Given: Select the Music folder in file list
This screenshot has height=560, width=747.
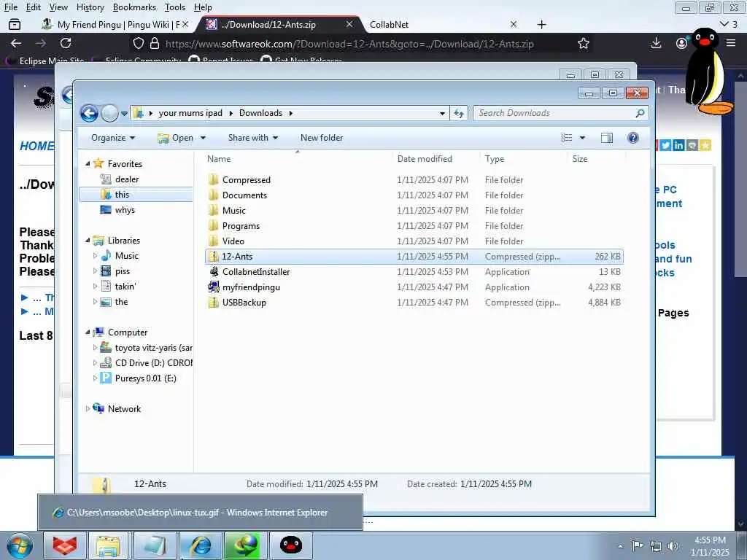Looking at the screenshot, I should click(x=234, y=211).
